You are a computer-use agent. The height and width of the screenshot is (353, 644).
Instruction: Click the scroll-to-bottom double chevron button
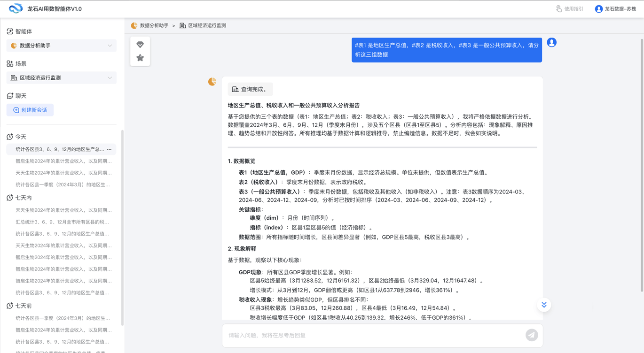[x=544, y=305]
